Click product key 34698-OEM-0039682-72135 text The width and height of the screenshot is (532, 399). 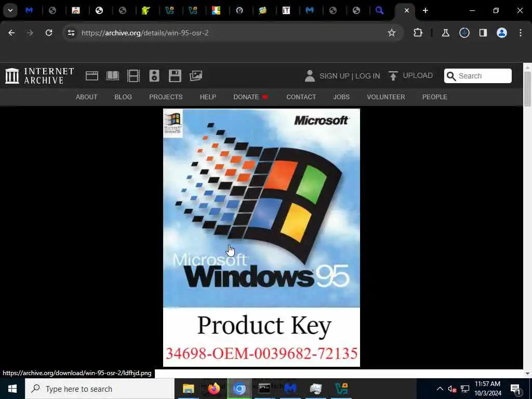click(262, 353)
